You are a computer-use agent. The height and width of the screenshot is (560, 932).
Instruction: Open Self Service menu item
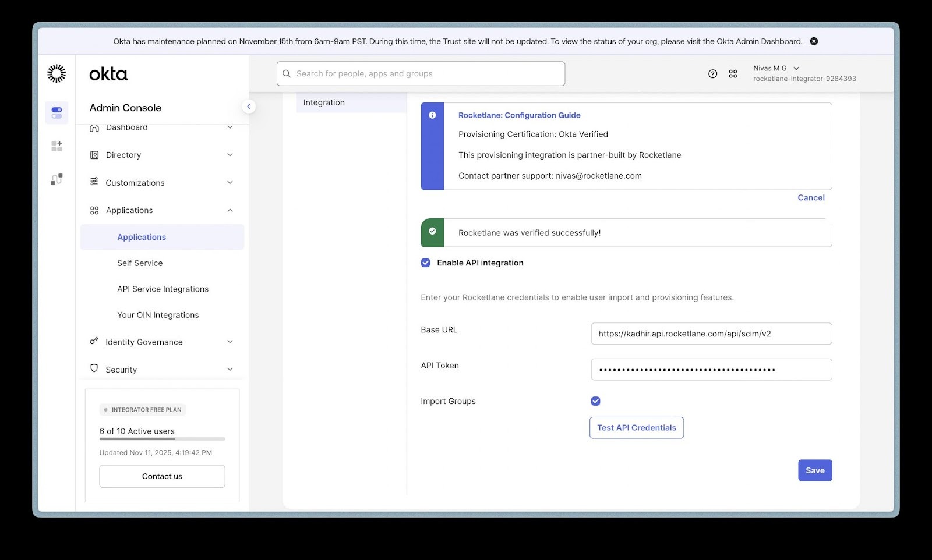point(140,263)
